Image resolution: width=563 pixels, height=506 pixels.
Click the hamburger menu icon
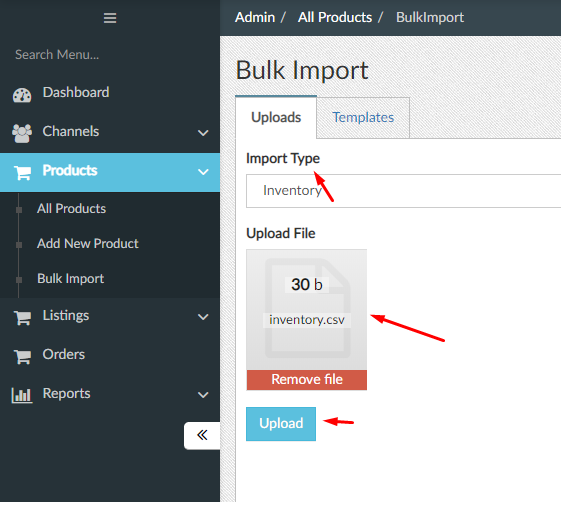[110, 18]
